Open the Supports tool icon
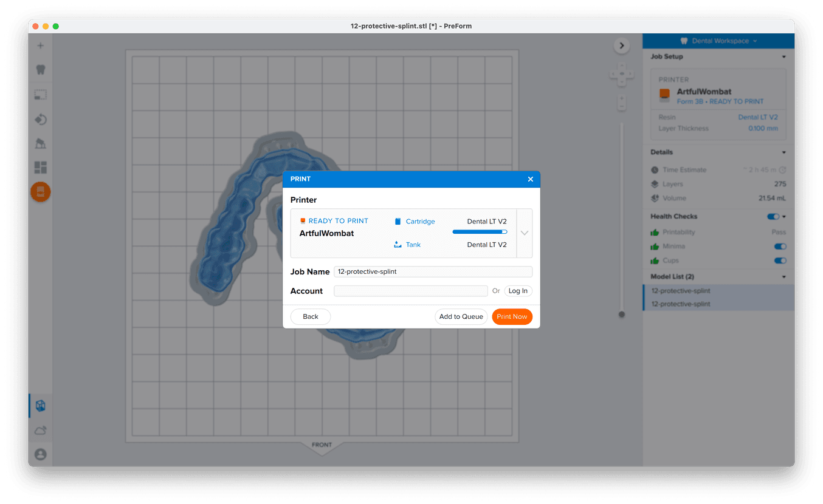Screen dimensions: 823x504 point(41,143)
